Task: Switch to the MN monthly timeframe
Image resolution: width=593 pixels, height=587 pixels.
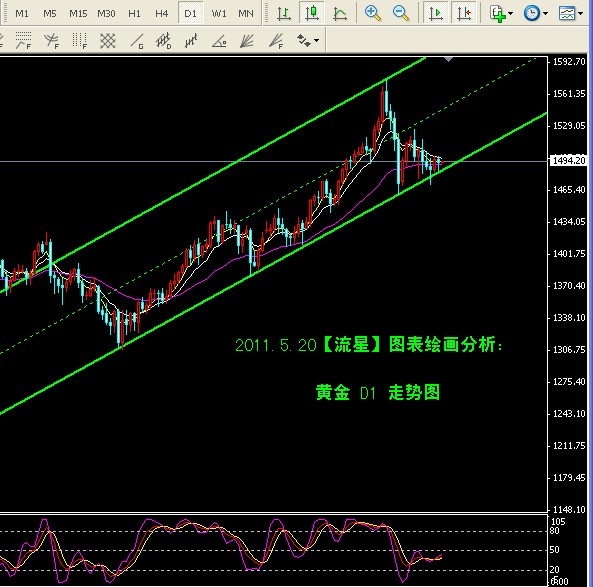Action: click(x=246, y=14)
